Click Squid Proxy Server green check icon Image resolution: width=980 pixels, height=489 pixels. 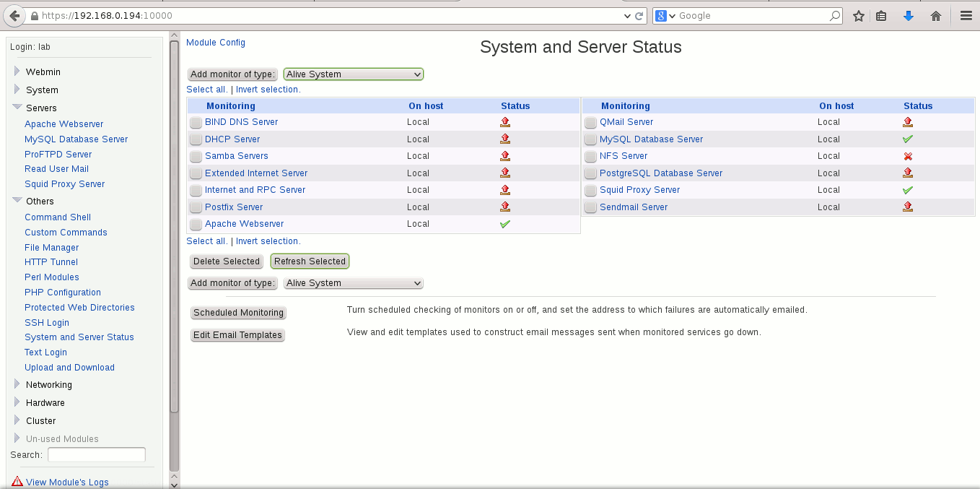pyautogui.click(x=908, y=190)
